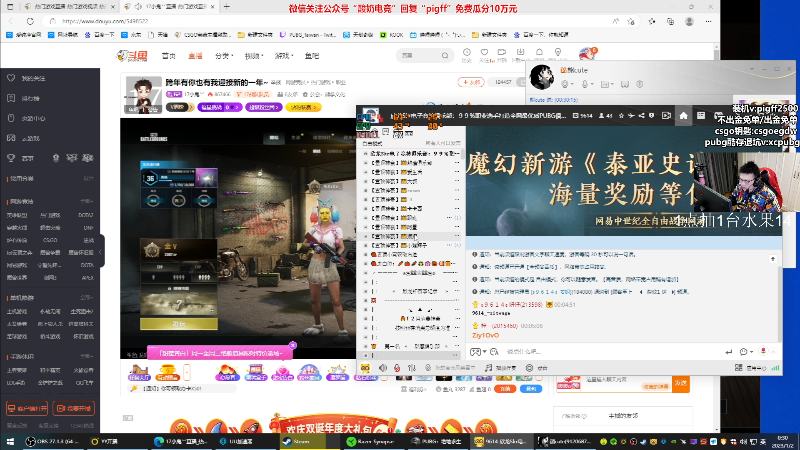Expand the 游戏 dropdown in Douyu navigation

click(x=284, y=56)
